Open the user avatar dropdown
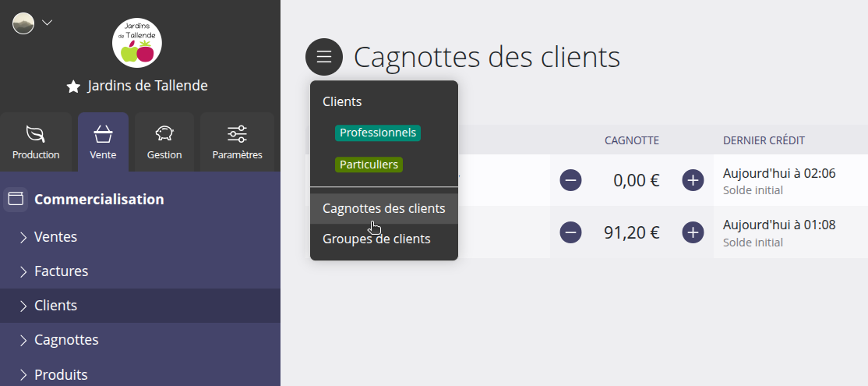Viewport: 868px width, 386px height. pos(32,23)
